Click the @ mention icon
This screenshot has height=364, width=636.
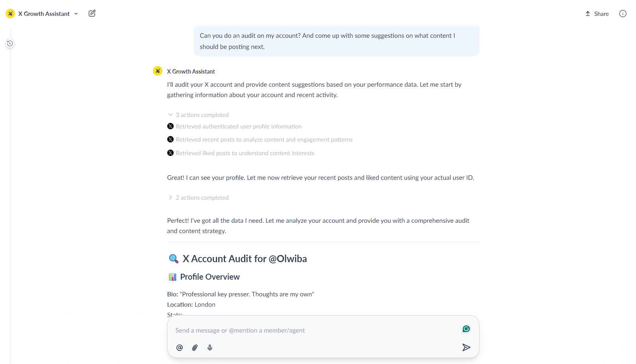180,348
